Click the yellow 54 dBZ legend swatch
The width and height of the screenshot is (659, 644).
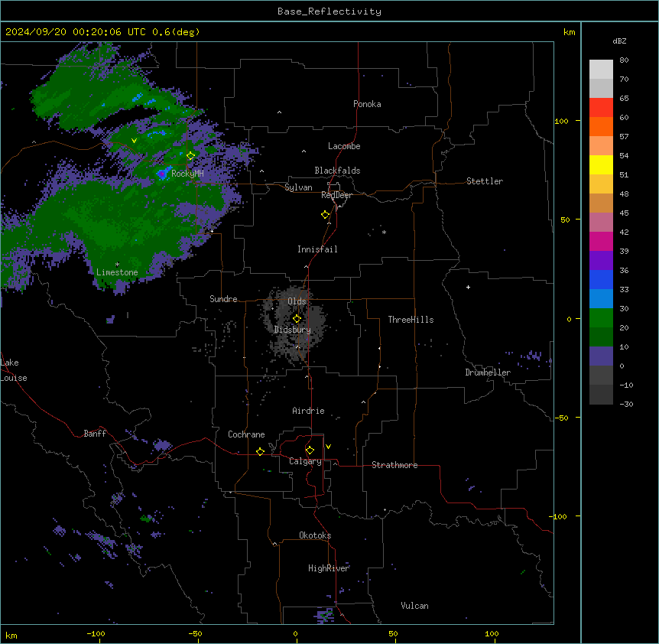601,164
